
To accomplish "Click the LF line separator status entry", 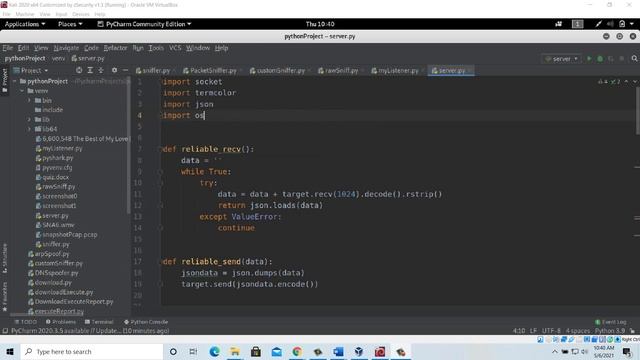I will click(x=533, y=331).
